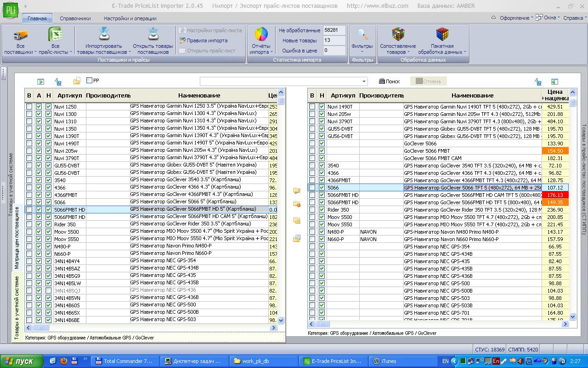
Task: Expand the Сопоставление товаров dropdown arrow
Action: (x=408, y=52)
